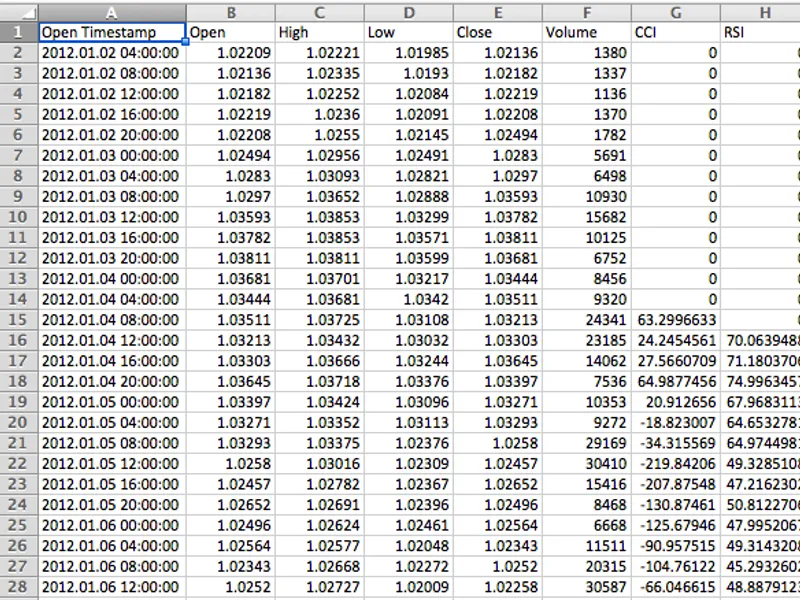
Task: Click the 'Open' header cell
Action: 231,32
